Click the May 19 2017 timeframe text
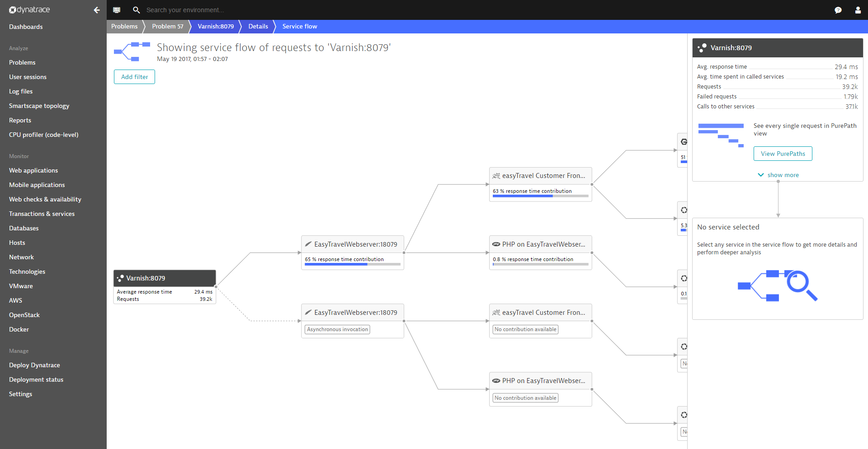Screen dimensions: 868x449 pos(192,59)
